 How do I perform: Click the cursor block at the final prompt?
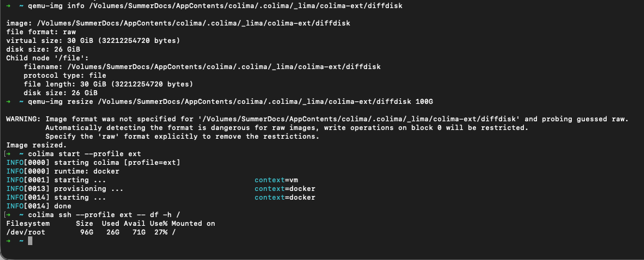point(29,241)
